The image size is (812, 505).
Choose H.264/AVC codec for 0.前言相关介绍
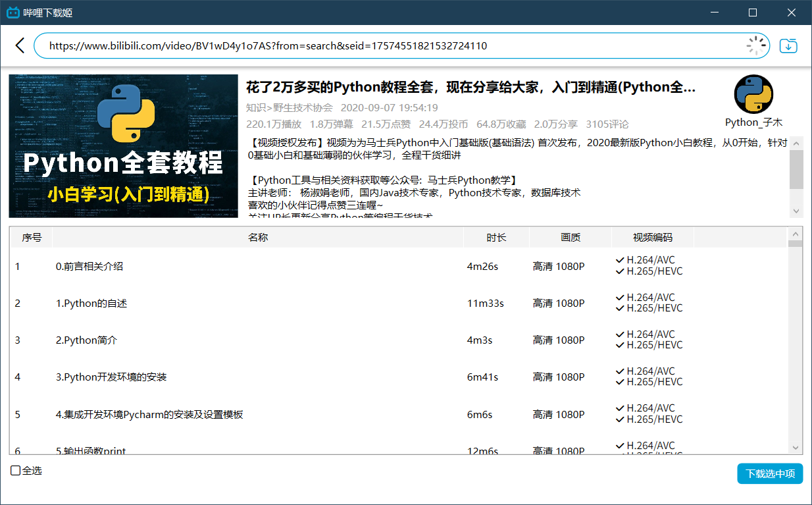coord(646,260)
